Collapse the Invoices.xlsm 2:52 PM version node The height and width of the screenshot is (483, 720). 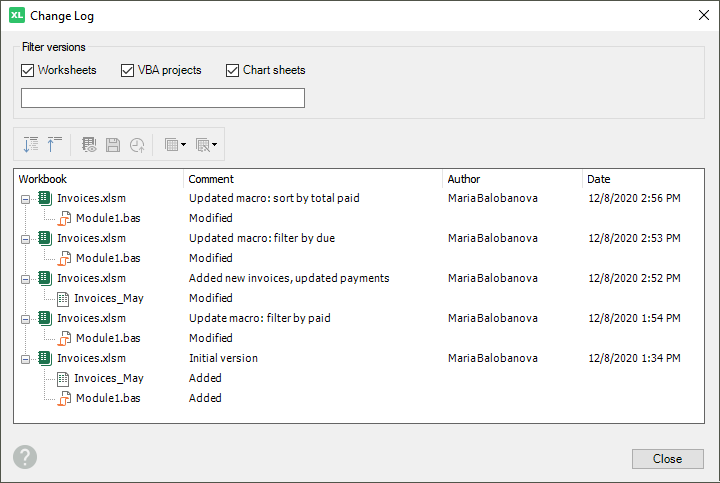tap(26, 279)
